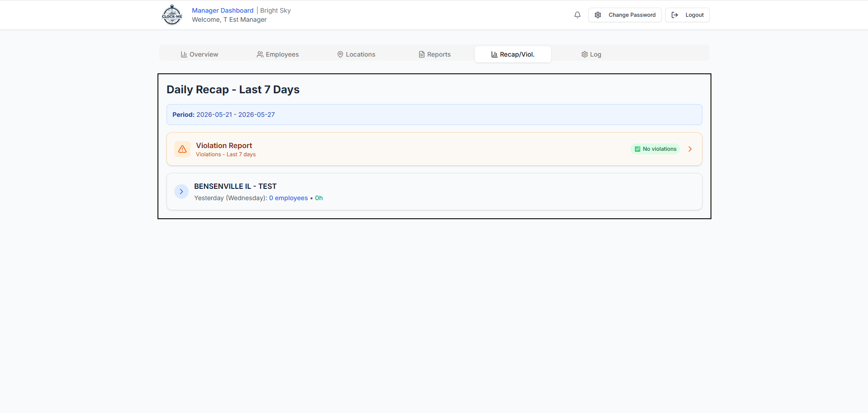Switch to the Employees tab
Viewport: 868px width, 413px height.
(x=278, y=54)
